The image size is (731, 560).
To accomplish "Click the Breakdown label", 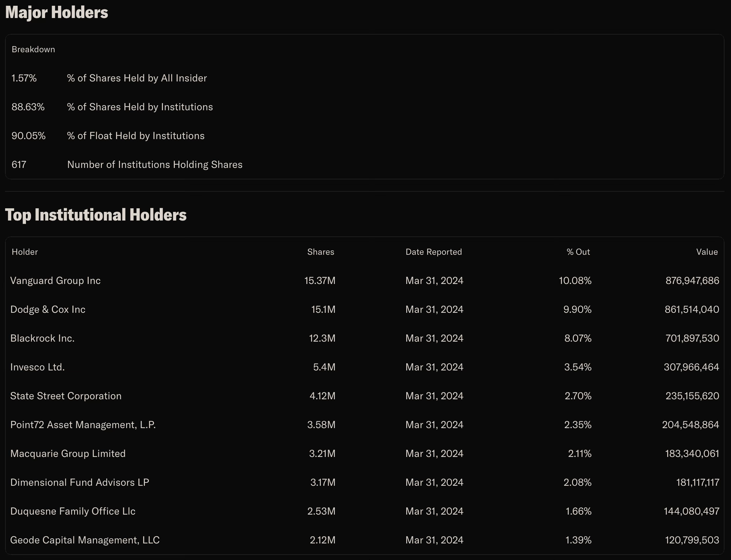I will point(33,49).
